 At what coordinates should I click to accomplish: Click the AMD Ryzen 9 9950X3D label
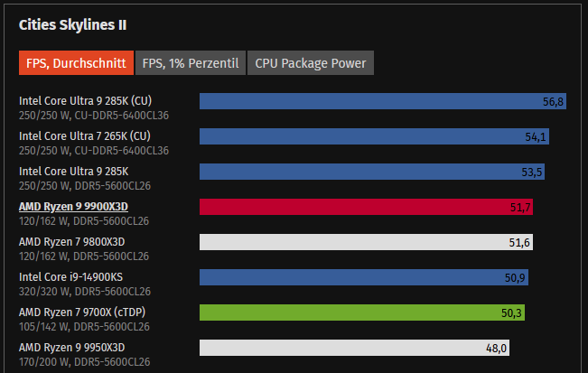coord(72,348)
